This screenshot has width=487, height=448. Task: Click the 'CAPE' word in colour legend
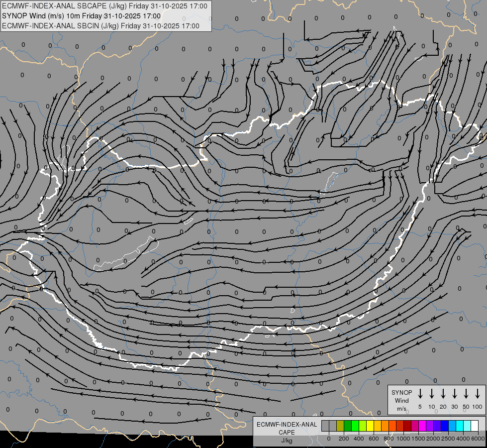pyautogui.click(x=287, y=432)
